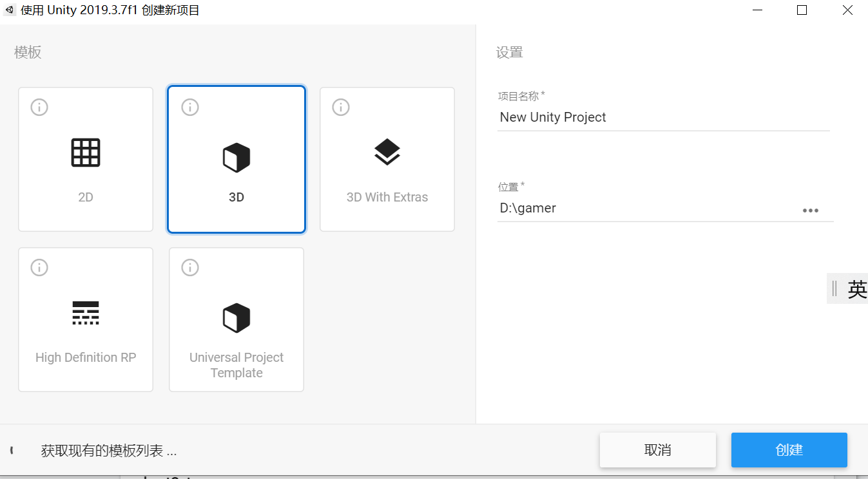Click the 取消 button
Image resolution: width=868 pixels, height=479 pixels.
[658, 450]
